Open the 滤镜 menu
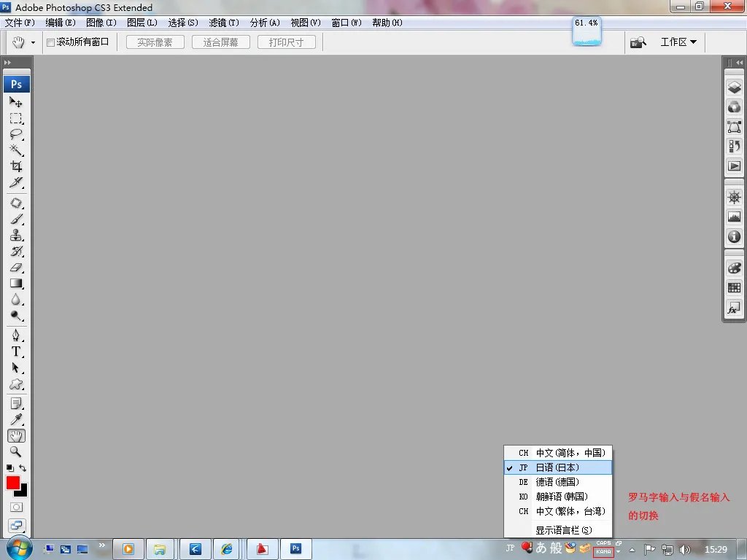 coord(223,23)
